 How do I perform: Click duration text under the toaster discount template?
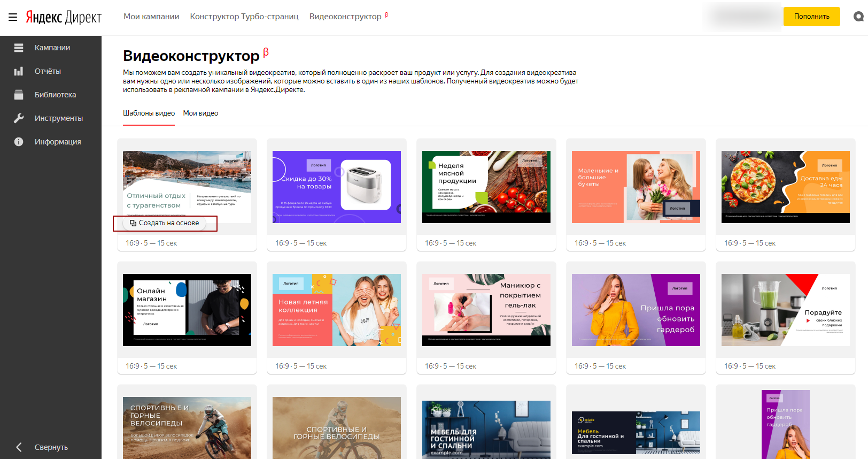(x=301, y=243)
